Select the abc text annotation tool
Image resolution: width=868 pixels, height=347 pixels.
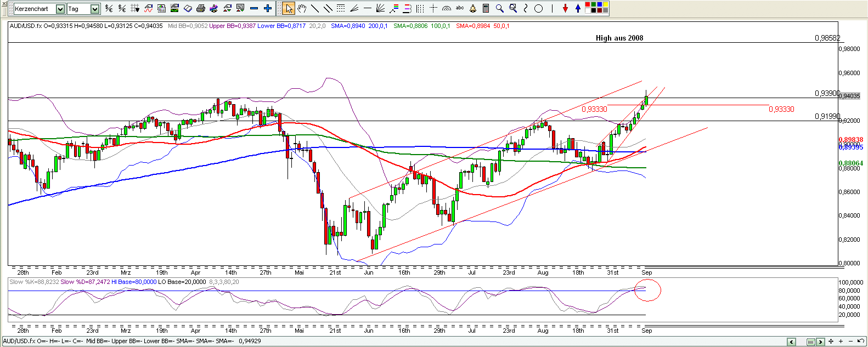coord(460,8)
